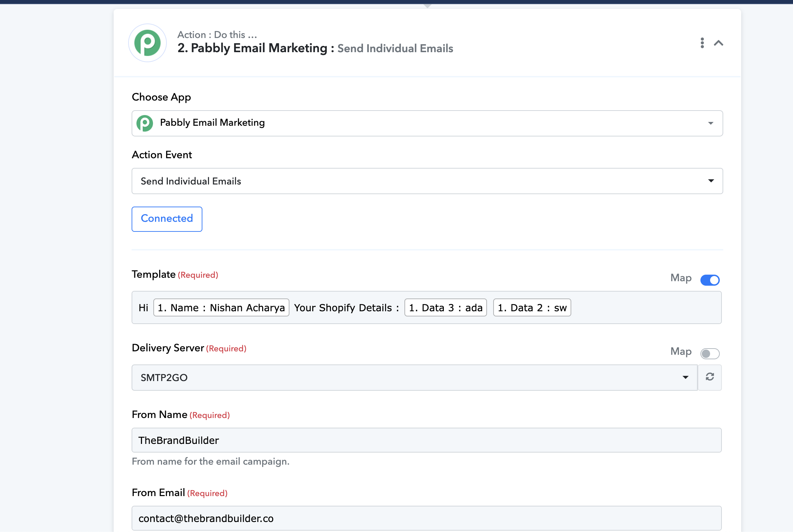Screen dimensions: 793x532
Task: Click the 'Delivery Server' field label
Action: (x=168, y=348)
